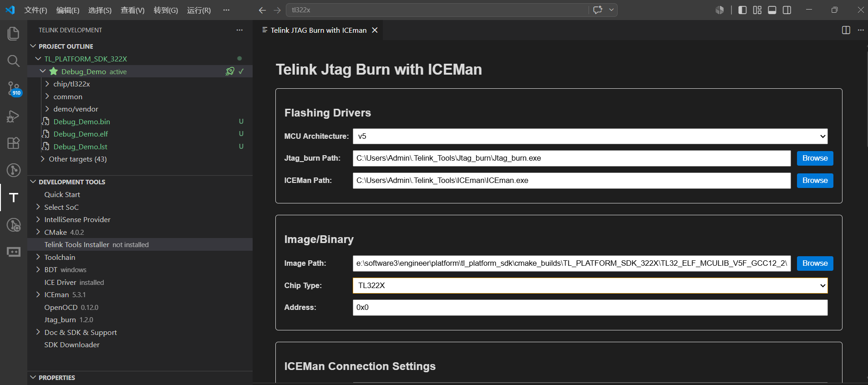The width and height of the screenshot is (868, 385).
Task: Click the ICEMan Path input field
Action: 572,181
